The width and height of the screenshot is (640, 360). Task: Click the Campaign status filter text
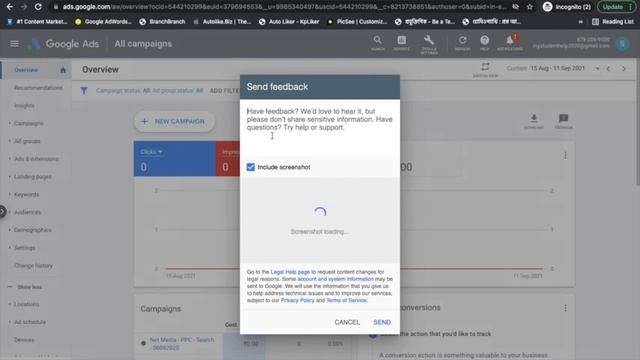(123, 91)
